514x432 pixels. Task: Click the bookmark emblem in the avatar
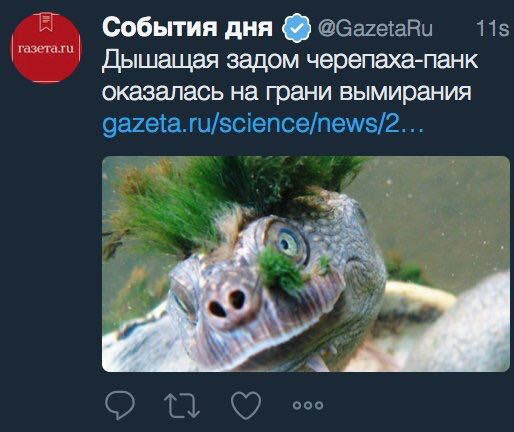pyautogui.click(x=46, y=22)
